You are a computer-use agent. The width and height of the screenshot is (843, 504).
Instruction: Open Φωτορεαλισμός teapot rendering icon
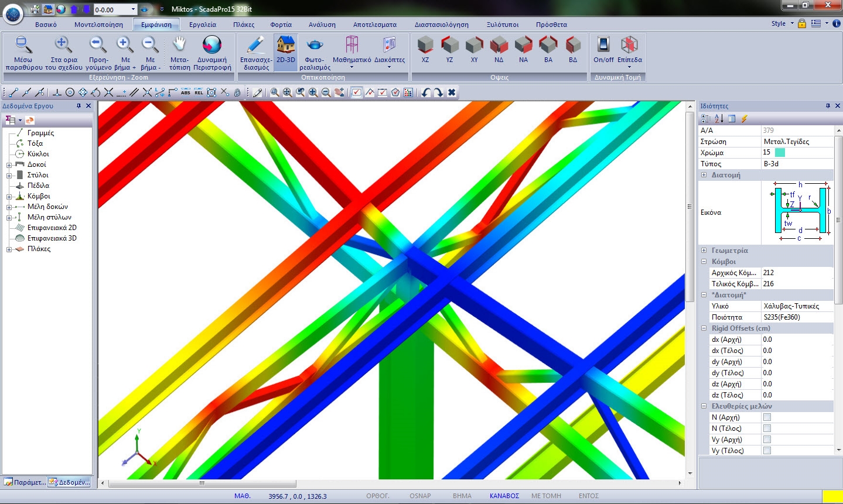tap(315, 44)
